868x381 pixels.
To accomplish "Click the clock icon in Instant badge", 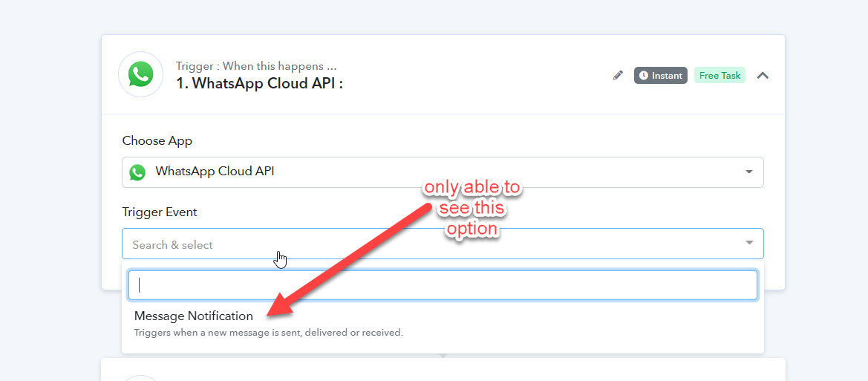I will 643,75.
